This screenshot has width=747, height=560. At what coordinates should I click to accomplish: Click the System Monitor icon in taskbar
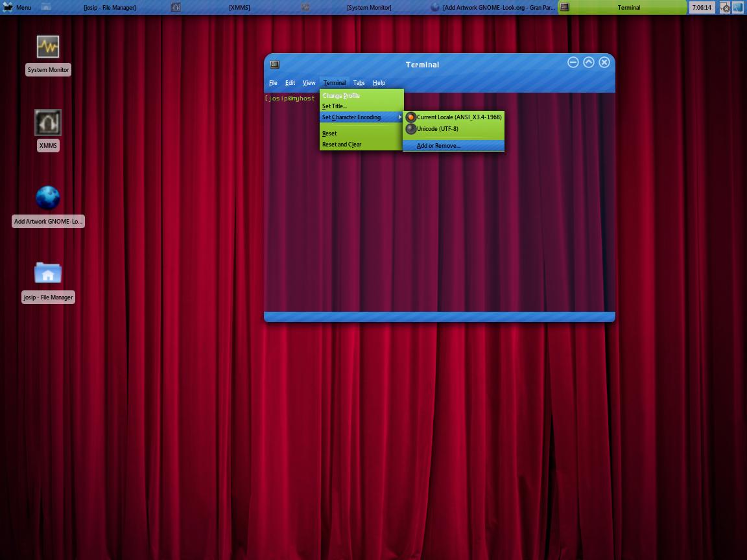(x=305, y=7)
